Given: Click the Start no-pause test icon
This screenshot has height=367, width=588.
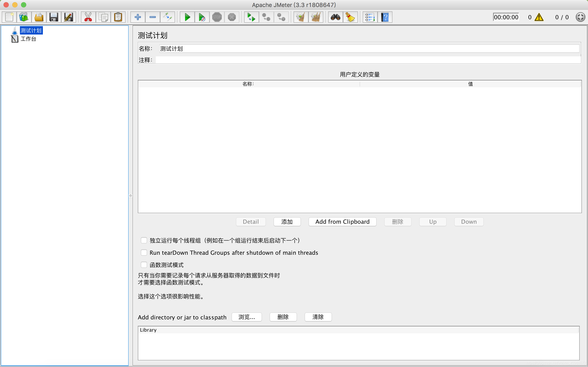Looking at the screenshot, I should [202, 17].
